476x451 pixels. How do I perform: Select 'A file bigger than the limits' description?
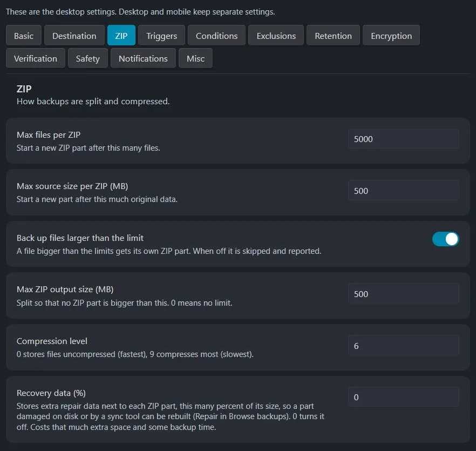pyautogui.click(x=169, y=251)
